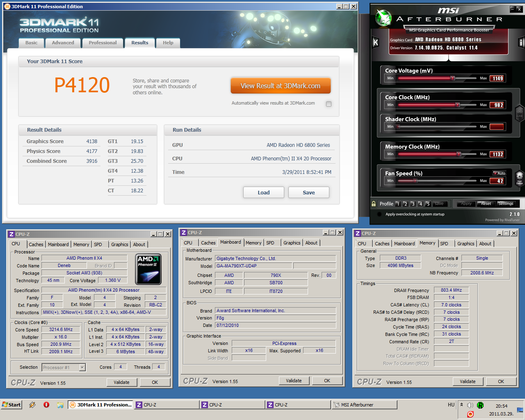The height and width of the screenshot is (420, 525).
Task: Click the profile lock padlock icon
Action: coord(374,203)
